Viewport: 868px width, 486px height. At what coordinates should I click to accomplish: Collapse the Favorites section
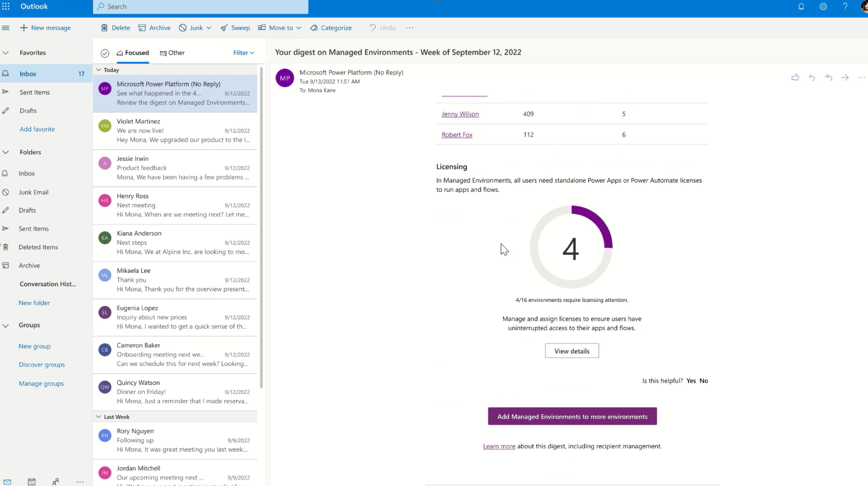click(x=6, y=53)
